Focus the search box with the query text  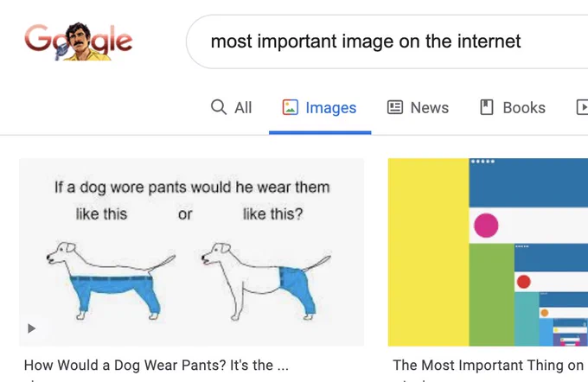387,41
